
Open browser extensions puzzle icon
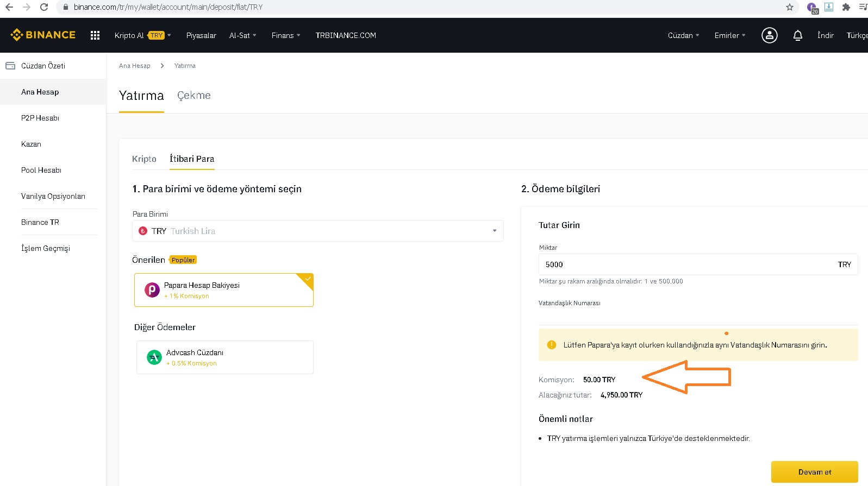[846, 7]
